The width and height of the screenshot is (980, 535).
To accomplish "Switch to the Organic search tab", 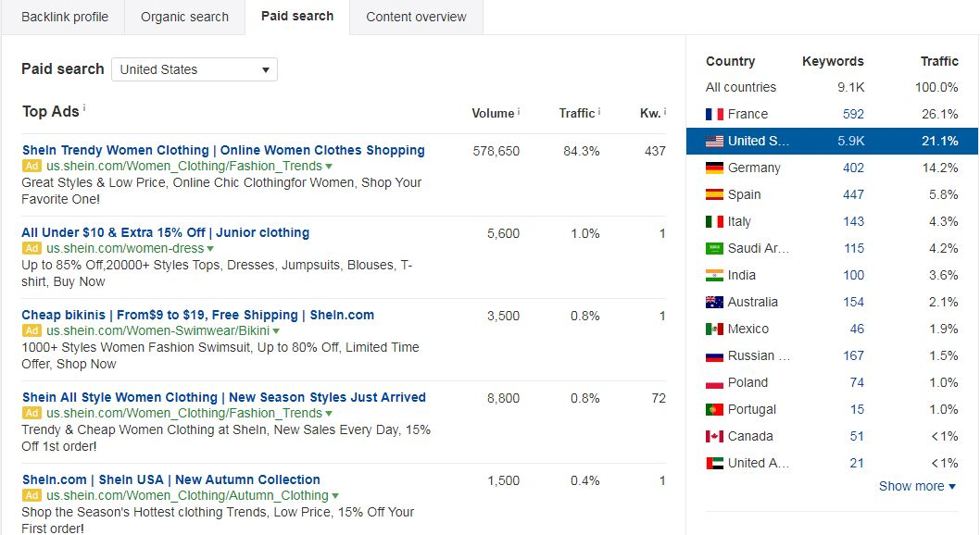I will [x=184, y=17].
